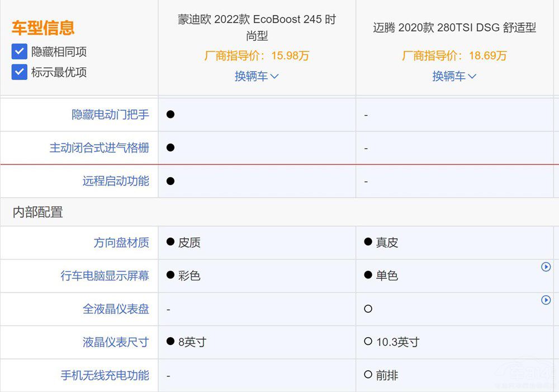
Task: Open the 行车电脑显示屏幕 parameter link
Action: tap(105, 276)
